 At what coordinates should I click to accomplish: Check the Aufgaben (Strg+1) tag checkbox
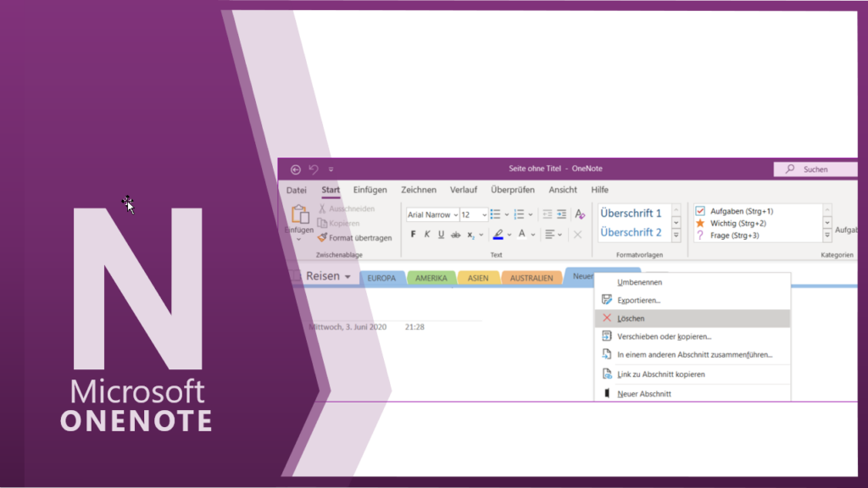pos(700,211)
